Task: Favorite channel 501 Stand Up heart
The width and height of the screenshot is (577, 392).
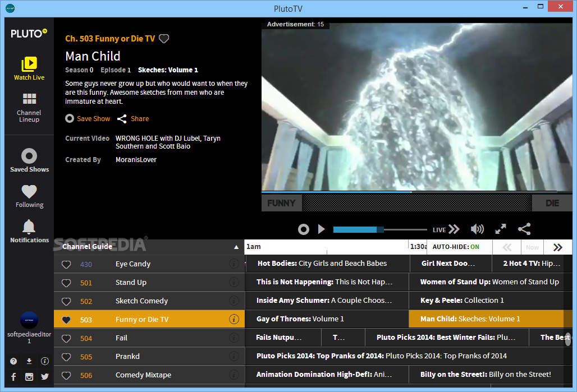Action: (66, 283)
